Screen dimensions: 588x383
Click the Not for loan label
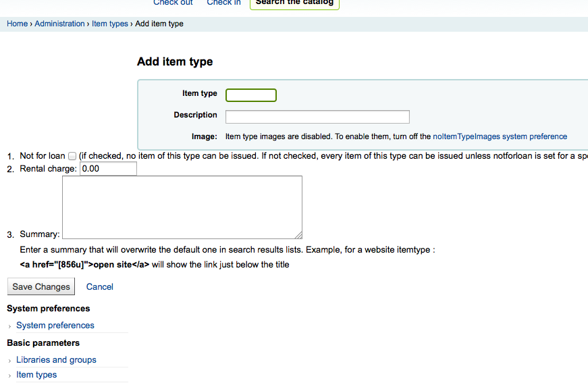(x=43, y=156)
